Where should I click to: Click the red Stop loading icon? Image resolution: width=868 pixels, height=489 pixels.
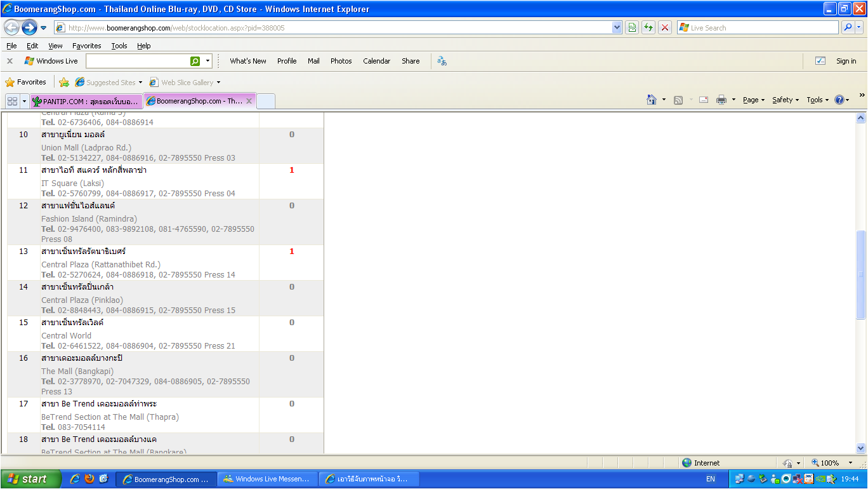665,28
